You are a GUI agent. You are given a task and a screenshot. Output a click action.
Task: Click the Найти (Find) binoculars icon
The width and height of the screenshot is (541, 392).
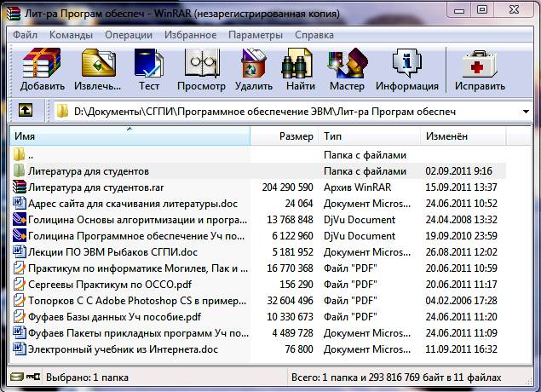[x=297, y=63]
